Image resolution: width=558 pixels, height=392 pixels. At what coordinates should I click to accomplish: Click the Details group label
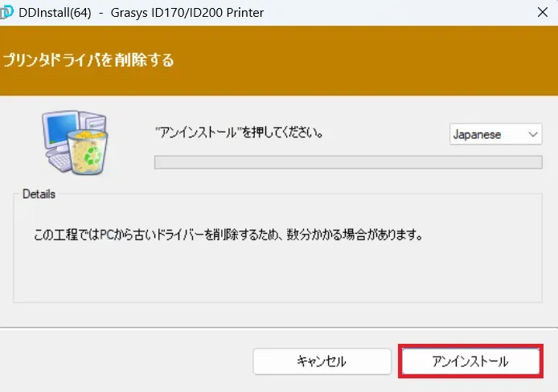click(39, 194)
